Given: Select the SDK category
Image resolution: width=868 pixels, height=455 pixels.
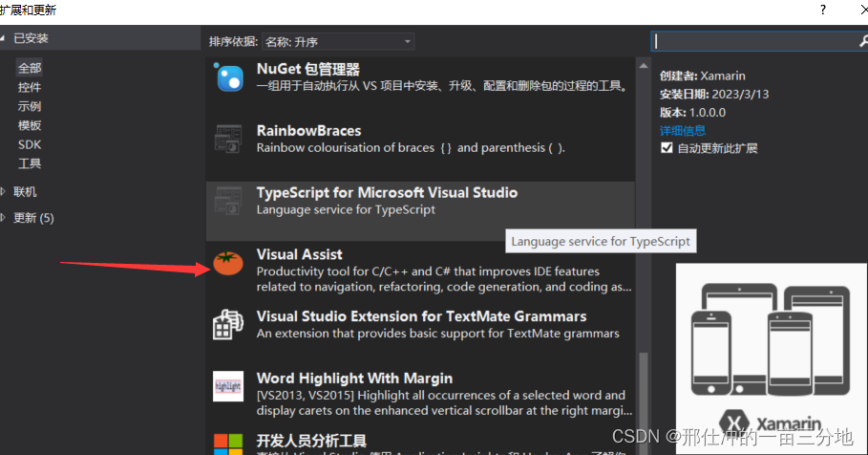Looking at the screenshot, I should [30, 144].
